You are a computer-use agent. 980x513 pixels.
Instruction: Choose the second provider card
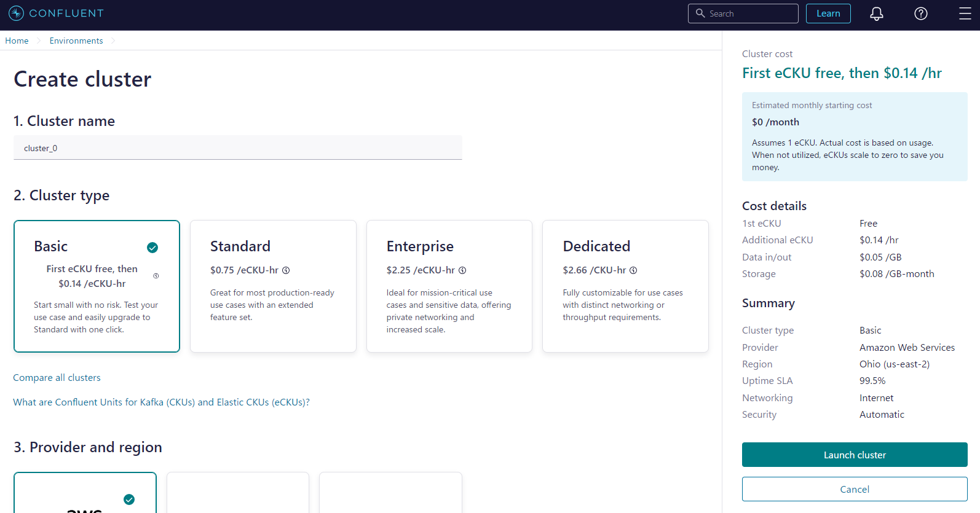[x=238, y=493]
